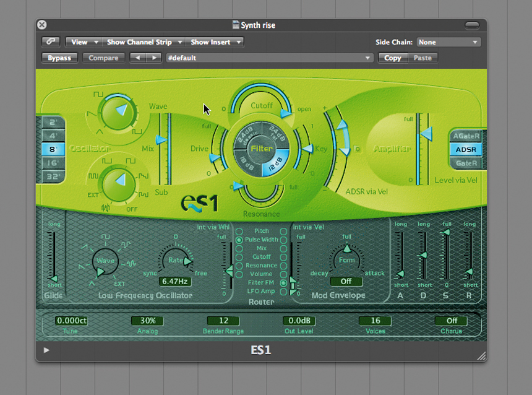
Task: Click the oscillator Mix slider handle
Action: click(x=161, y=139)
